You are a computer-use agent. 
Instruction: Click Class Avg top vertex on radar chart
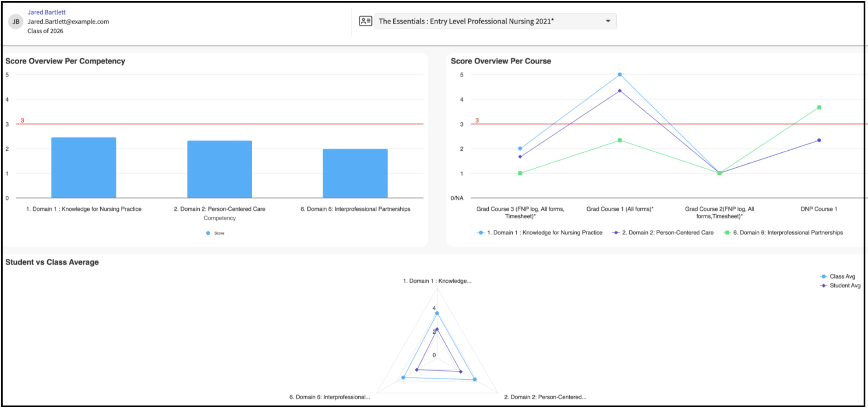click(x=437, y=313)
